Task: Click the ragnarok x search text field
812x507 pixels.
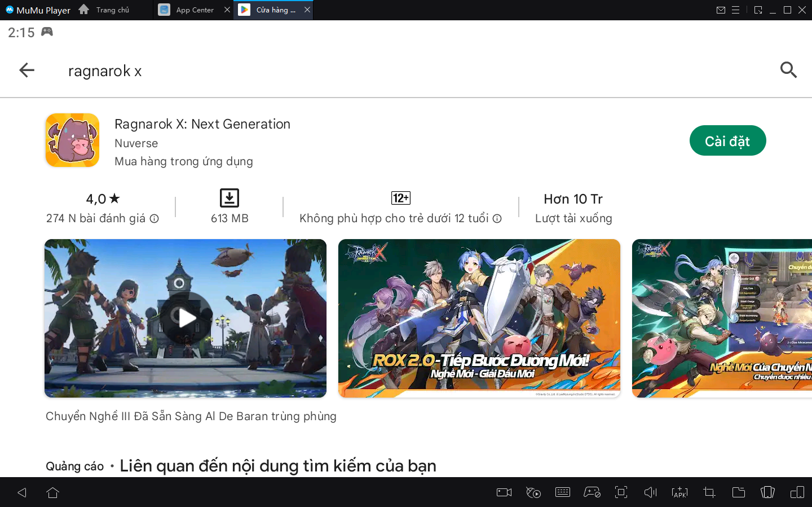Action: (x=105, y=71)
